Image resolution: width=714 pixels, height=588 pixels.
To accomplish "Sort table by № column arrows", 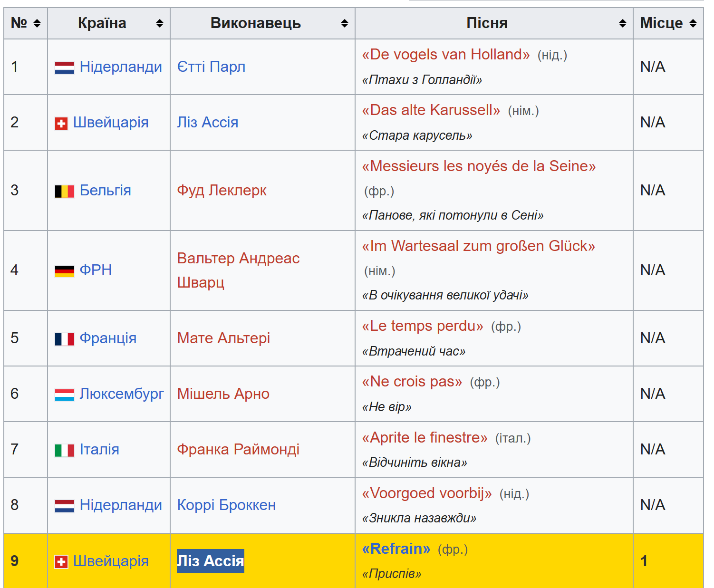I will pyautogui.click(x=37, y=23).
